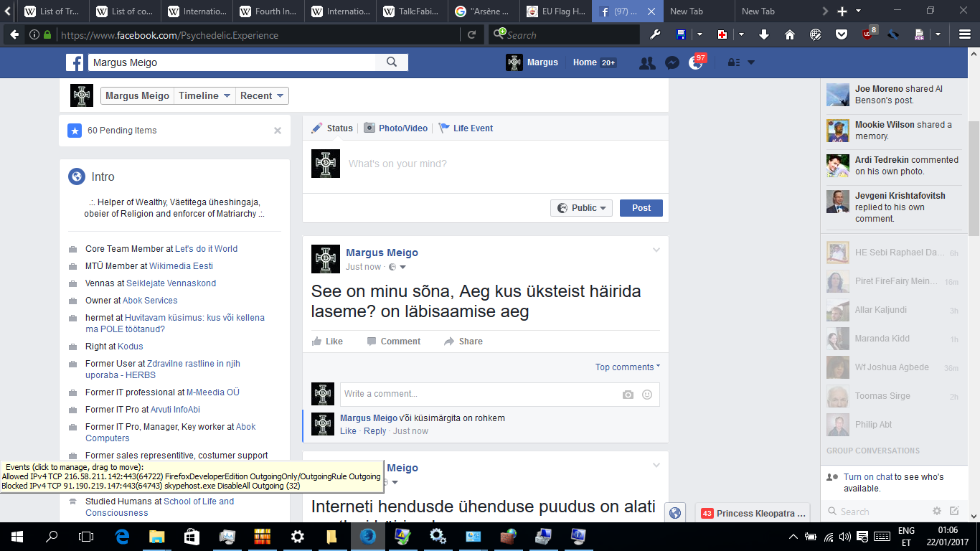The width and height of the screenshot is (980, 551).
Task: Click the Firefox reload button
Action: (471, 34)
